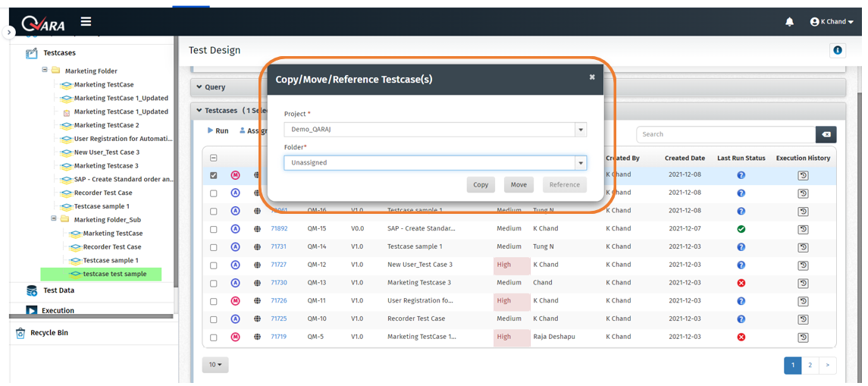Open execution history for the QM-5 row
This screenshot has width=868, height=386.
pos(803,337)
